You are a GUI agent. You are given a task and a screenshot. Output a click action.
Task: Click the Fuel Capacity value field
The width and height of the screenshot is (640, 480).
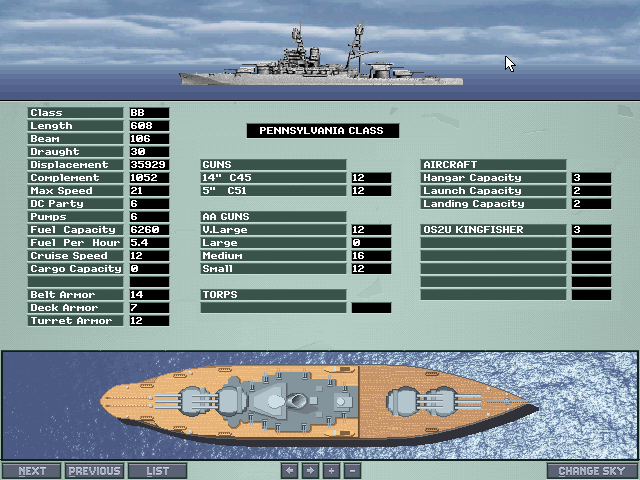[148, 230]
